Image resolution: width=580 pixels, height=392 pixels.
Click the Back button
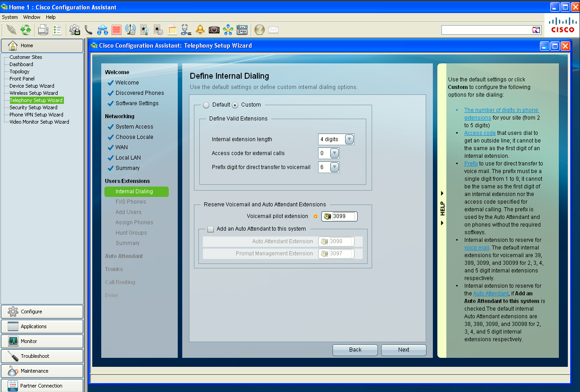(x=355, y=350)
